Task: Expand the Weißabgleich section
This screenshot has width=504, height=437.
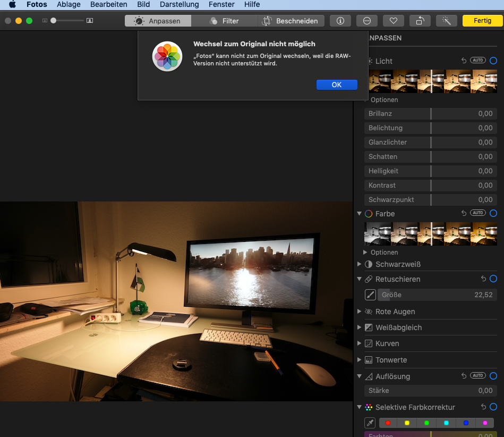Action: (361, 327)
